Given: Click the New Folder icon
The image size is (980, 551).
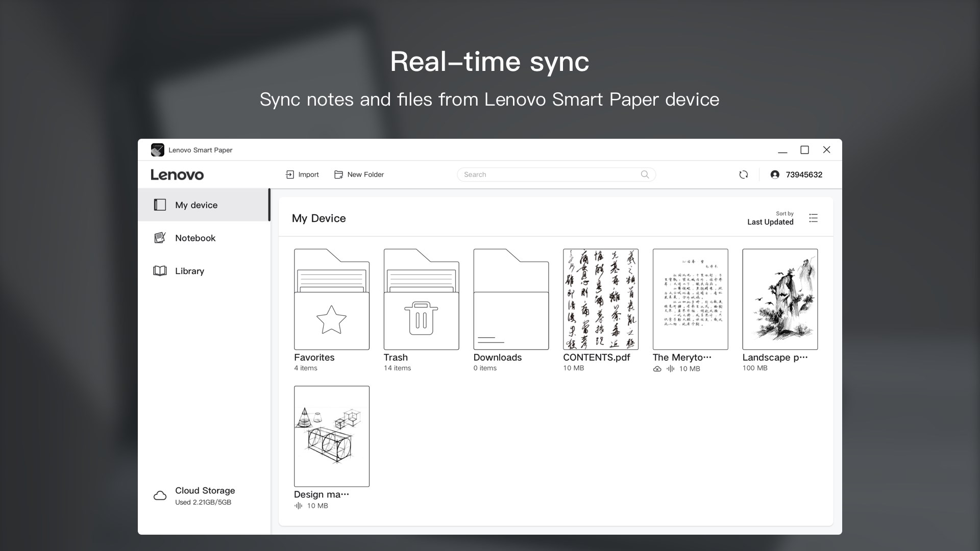Looking at the screenshot, I should coord(338,174).
